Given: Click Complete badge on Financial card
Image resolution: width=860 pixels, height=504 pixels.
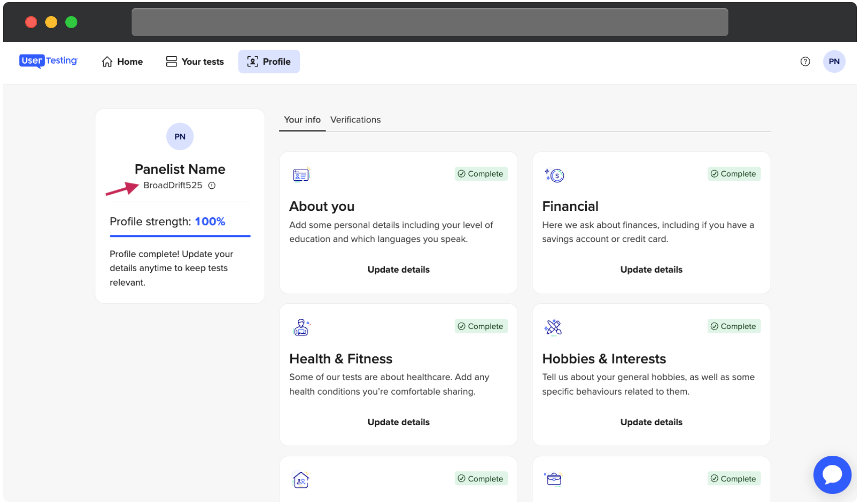Looking at the screenshot, I should coord(734,174).
